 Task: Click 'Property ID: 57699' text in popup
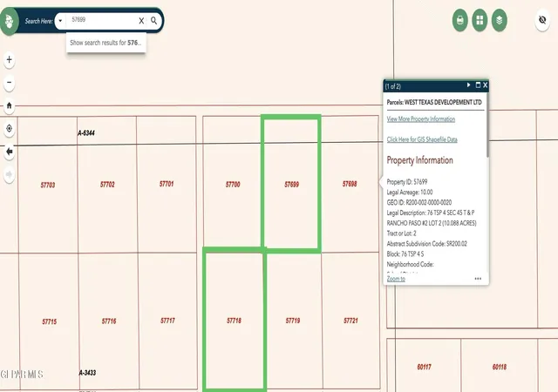coord(407,182)
